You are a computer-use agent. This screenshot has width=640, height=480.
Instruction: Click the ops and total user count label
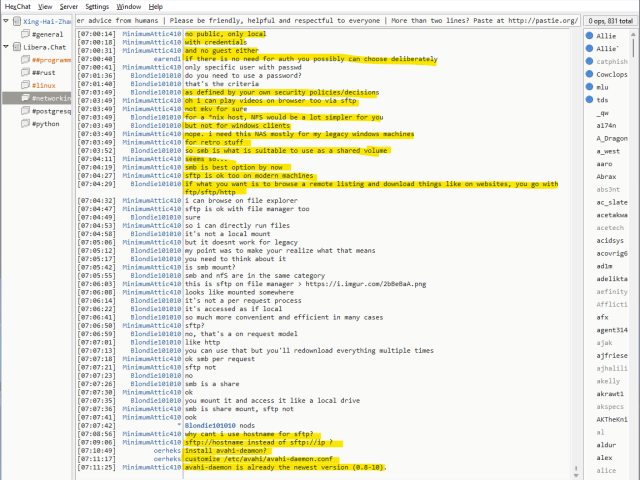pyautogui.click(x=611, y=21)
